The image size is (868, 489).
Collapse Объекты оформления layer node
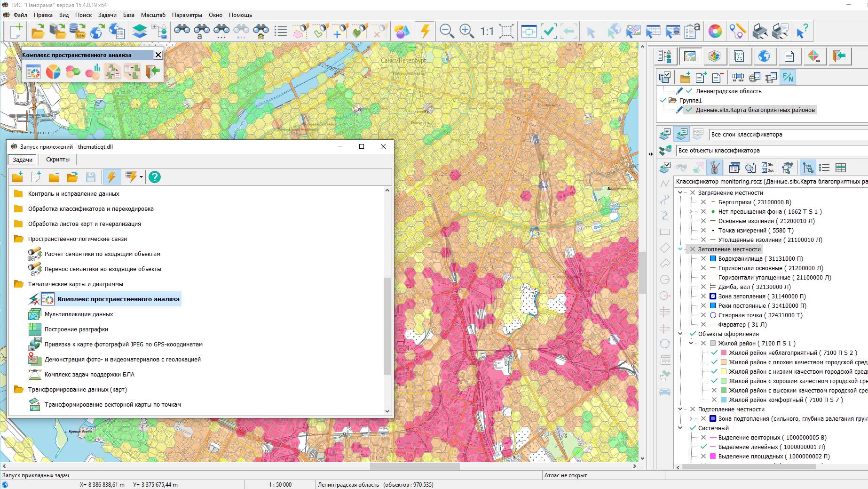(x=680, y=334)
